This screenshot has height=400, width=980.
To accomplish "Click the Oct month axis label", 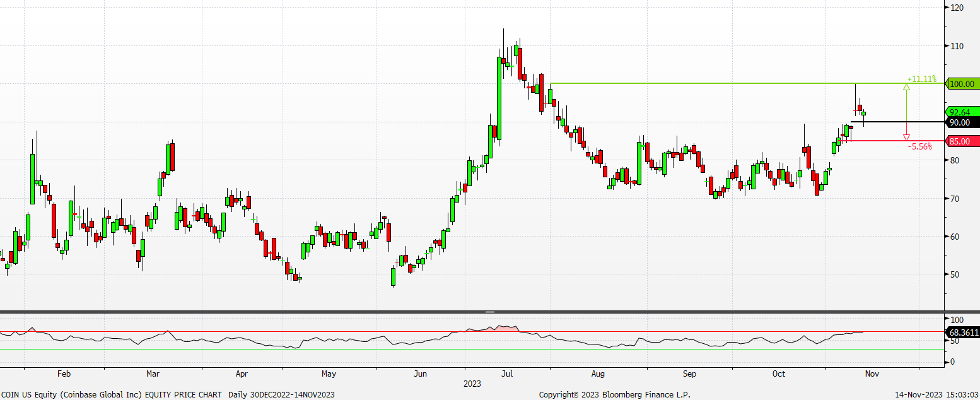I will pyautogui.click(x=779, y=374).
